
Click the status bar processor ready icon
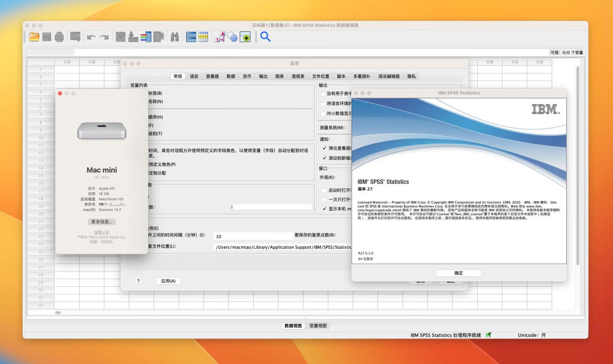[488, 335]
